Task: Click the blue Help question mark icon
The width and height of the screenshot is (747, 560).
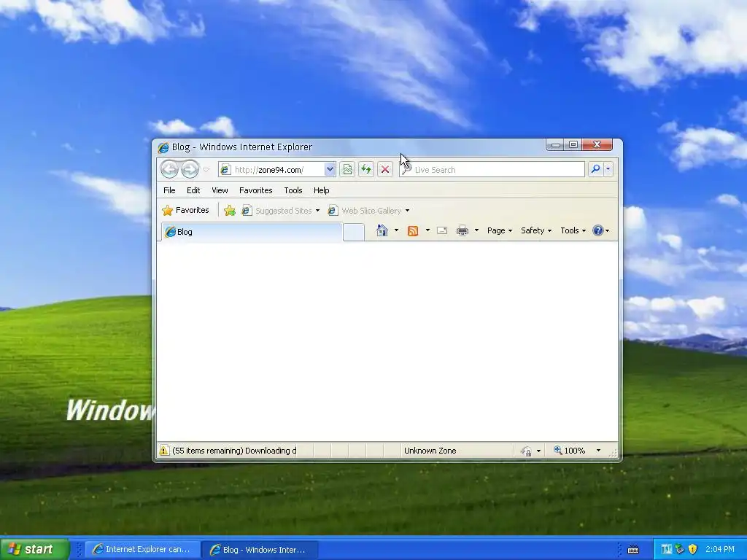Action: tap(598, 230)
